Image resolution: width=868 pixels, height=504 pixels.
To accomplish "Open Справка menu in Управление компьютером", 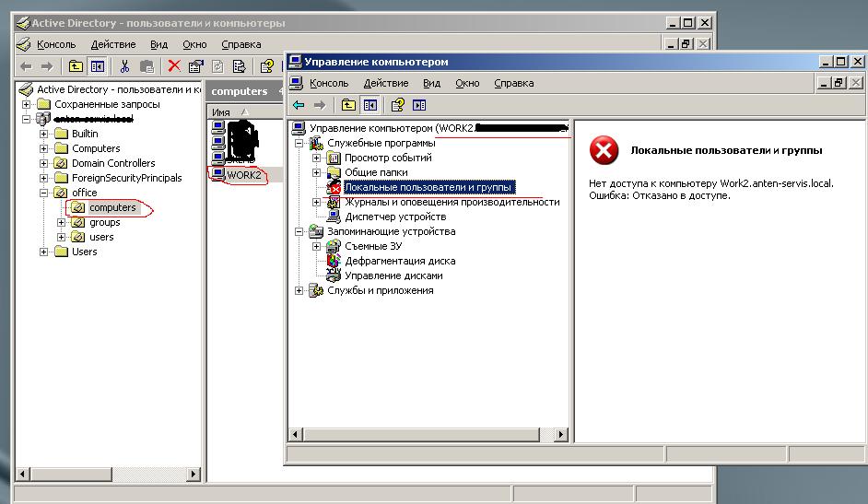I will [514, 83].
